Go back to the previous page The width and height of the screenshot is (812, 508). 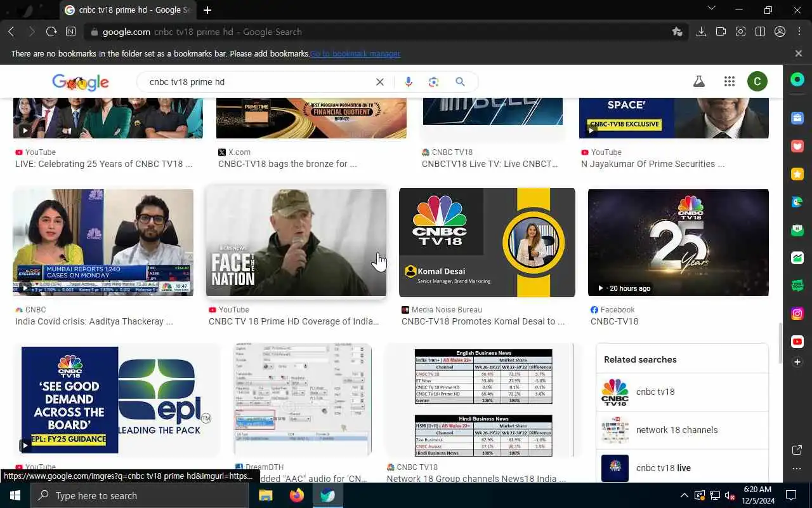11,32
